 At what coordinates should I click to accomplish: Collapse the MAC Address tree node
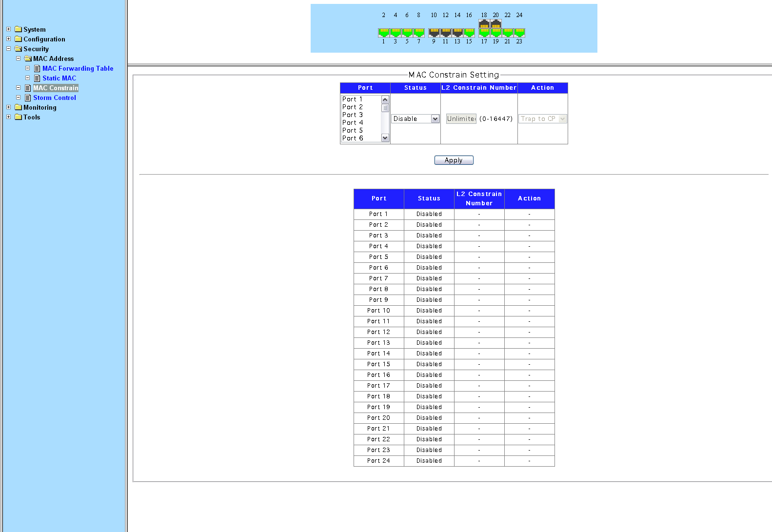pos(18,59)
